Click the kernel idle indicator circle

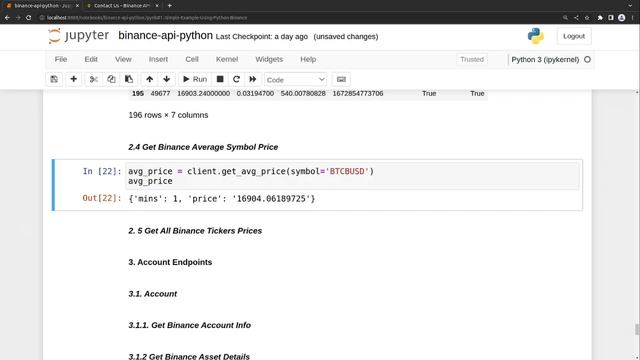click(587, 60)
